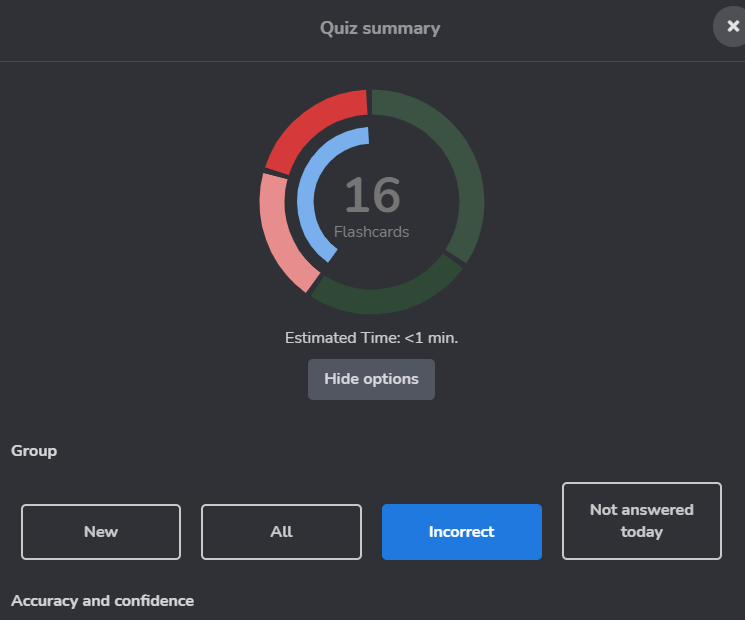This screenshot has width=745, height=620.
Task: Click the gap between the two green arcs
Action: point(454,259)
